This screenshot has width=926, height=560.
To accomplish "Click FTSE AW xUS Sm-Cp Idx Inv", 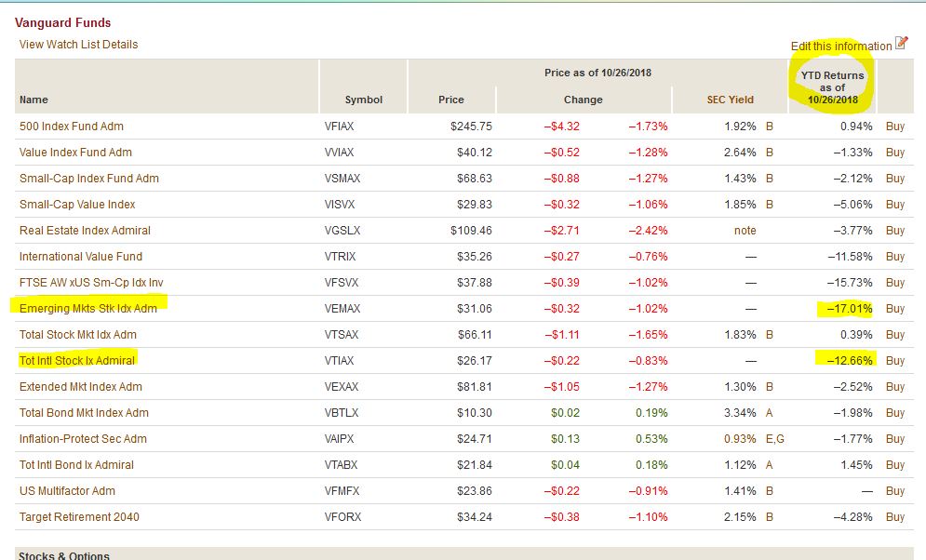I will (91, 283).
